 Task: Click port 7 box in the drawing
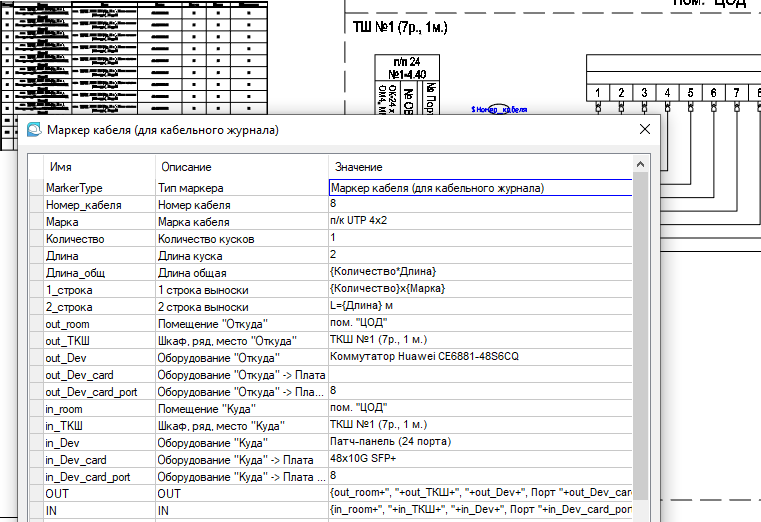coord(737,93)
